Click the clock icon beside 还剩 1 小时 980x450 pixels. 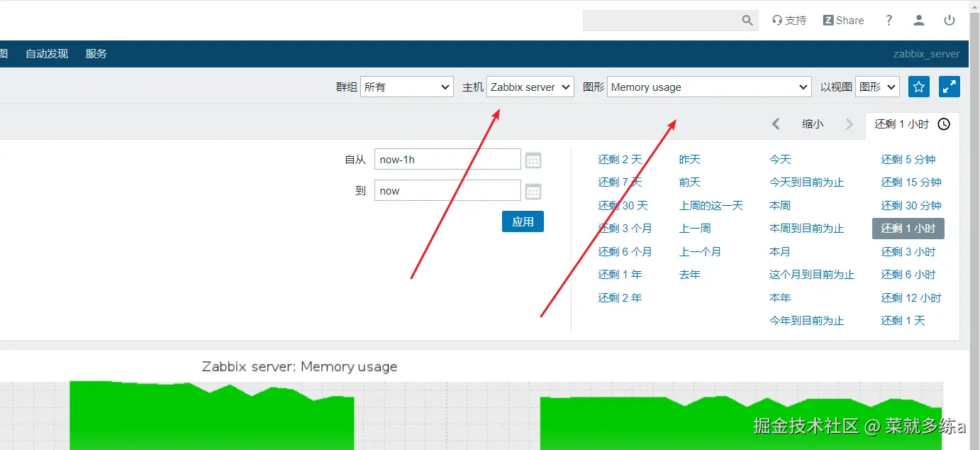(944, 124)
